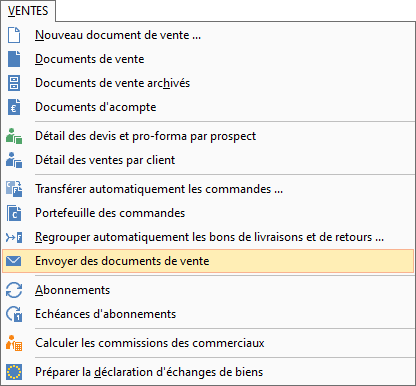Click the archive cabinet icon
The width and height of the screenshot is (416, 386).
coord(14,83)
